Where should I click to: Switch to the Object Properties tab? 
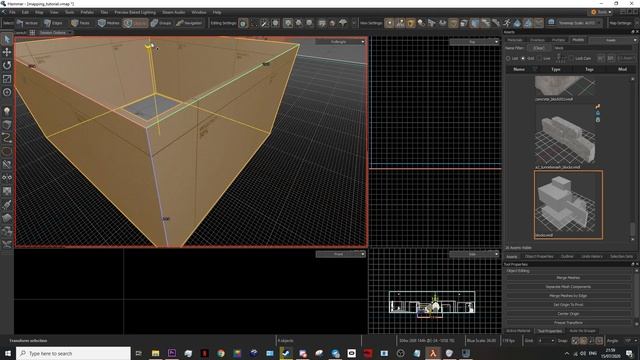pyautogui.click(x=539, y=256)
